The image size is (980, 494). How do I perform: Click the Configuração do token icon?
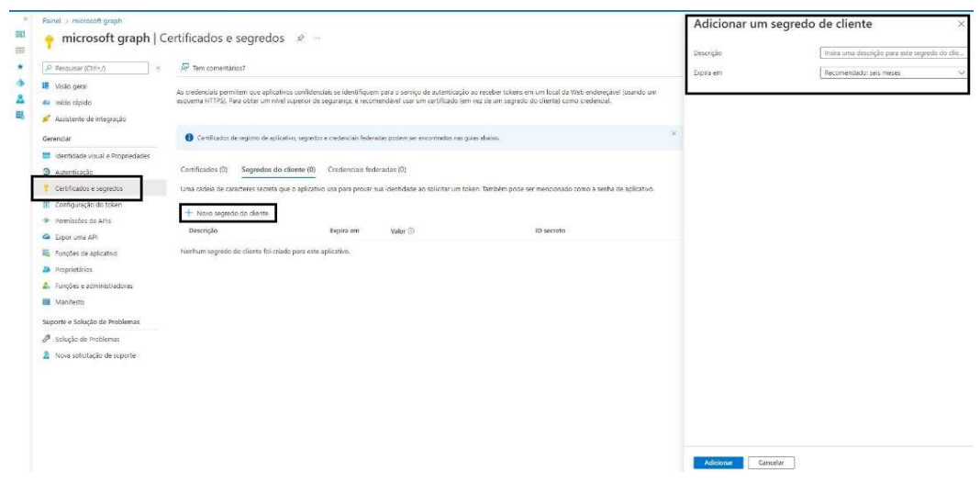(x=46, y=205)
